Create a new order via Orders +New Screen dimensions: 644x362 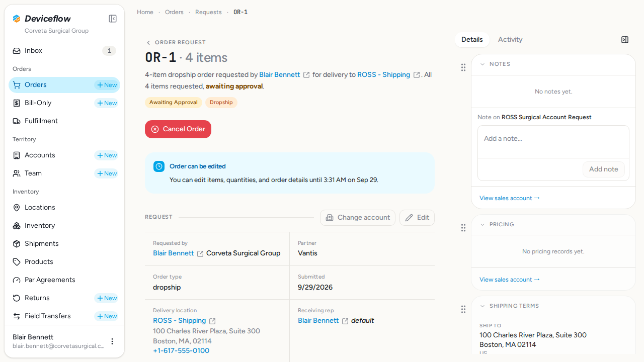107,85
